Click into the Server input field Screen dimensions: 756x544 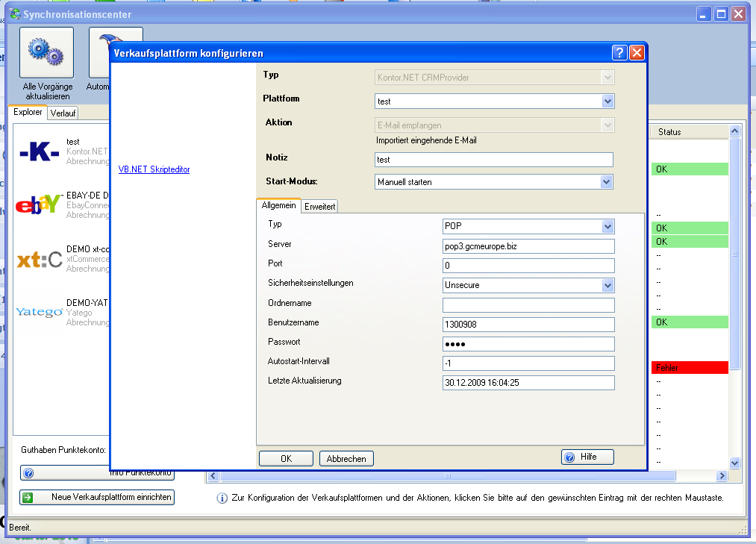(x=528, y=246)
